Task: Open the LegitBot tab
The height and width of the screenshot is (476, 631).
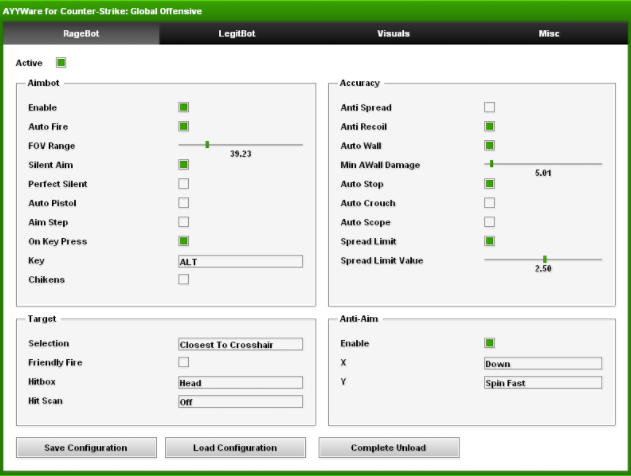Action: pos(237,33)
